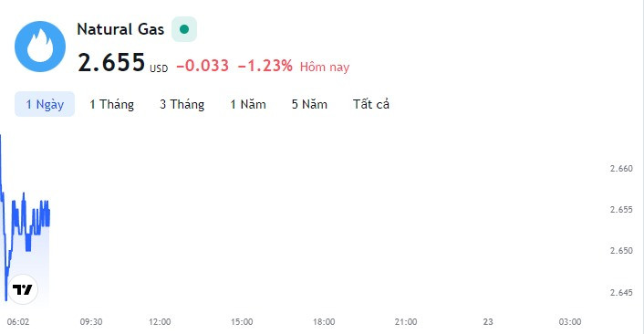Click the 12:00 time axis marker

pos(160,321)
